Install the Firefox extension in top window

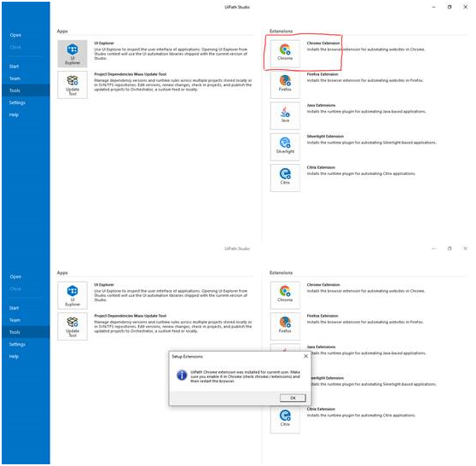(286, 85)
